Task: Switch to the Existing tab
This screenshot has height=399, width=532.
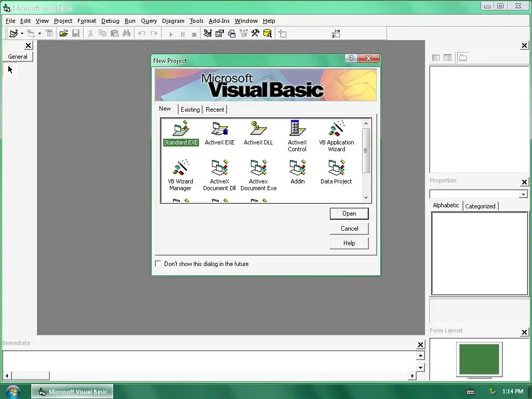Action: [x=190, y=110]
